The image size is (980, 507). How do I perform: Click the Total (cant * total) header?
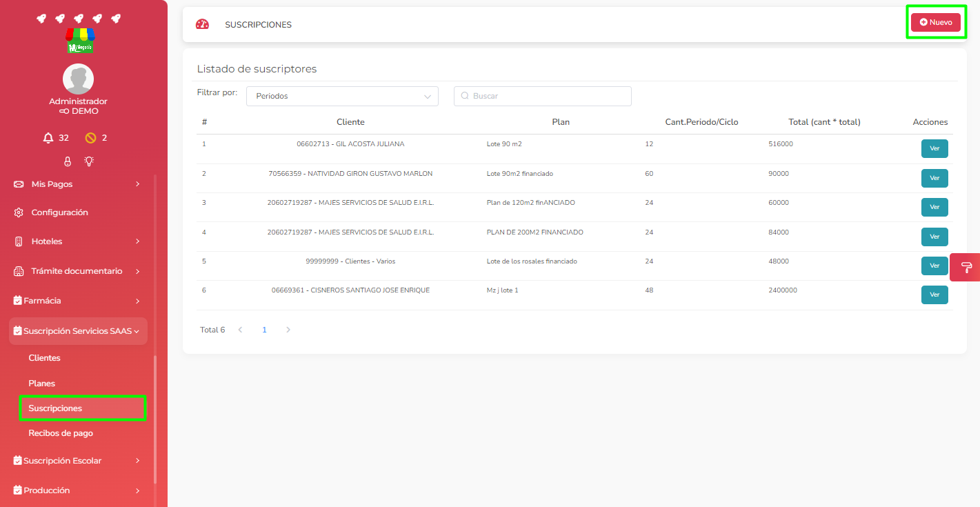point(824,122)
